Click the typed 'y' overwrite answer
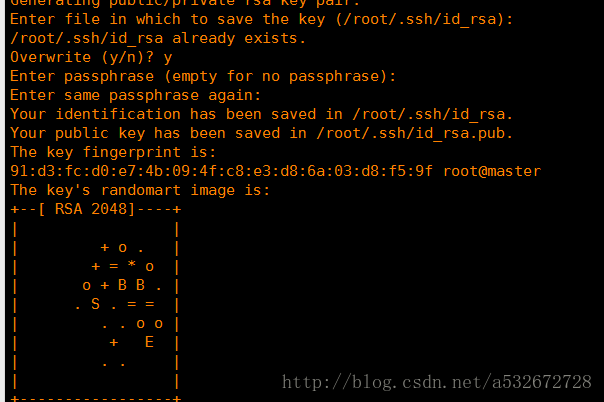The width and height of the screenshot is (604, 402). 168,59
